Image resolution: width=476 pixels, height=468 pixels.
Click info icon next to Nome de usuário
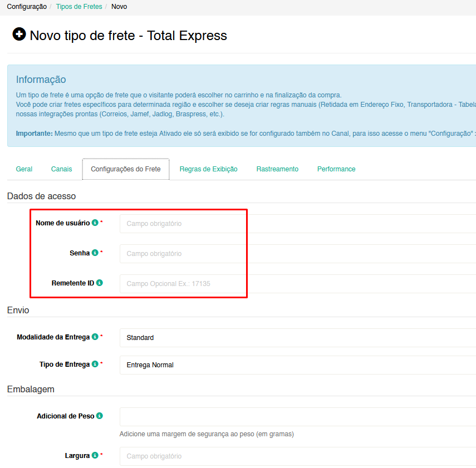click(x=95, y=223)
